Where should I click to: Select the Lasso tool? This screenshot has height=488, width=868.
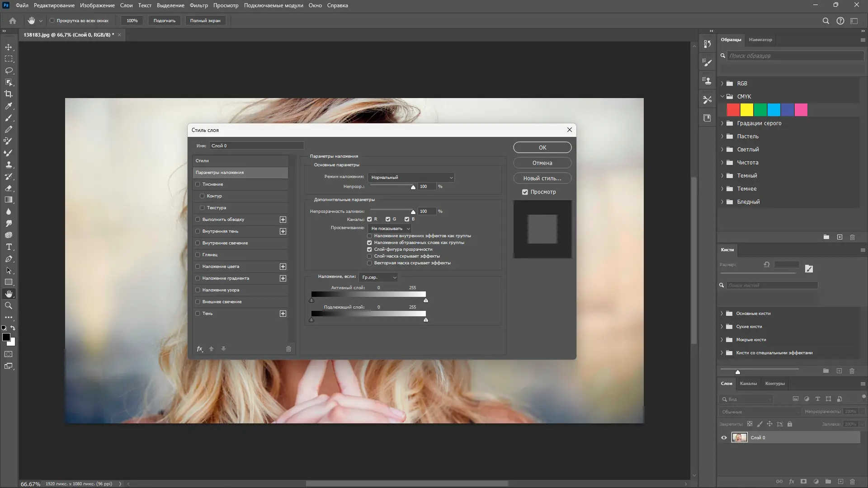[x=9, y=70]
